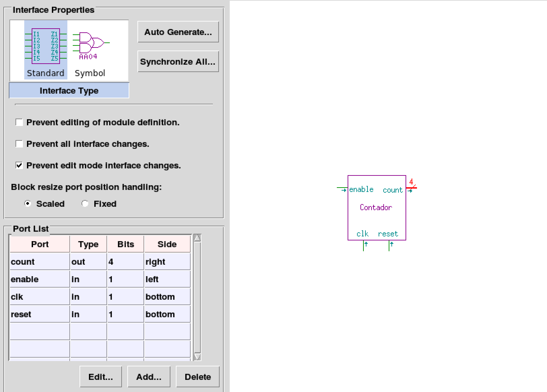Select the count row in the port list

pyautogui.click(x=40, y=262)
